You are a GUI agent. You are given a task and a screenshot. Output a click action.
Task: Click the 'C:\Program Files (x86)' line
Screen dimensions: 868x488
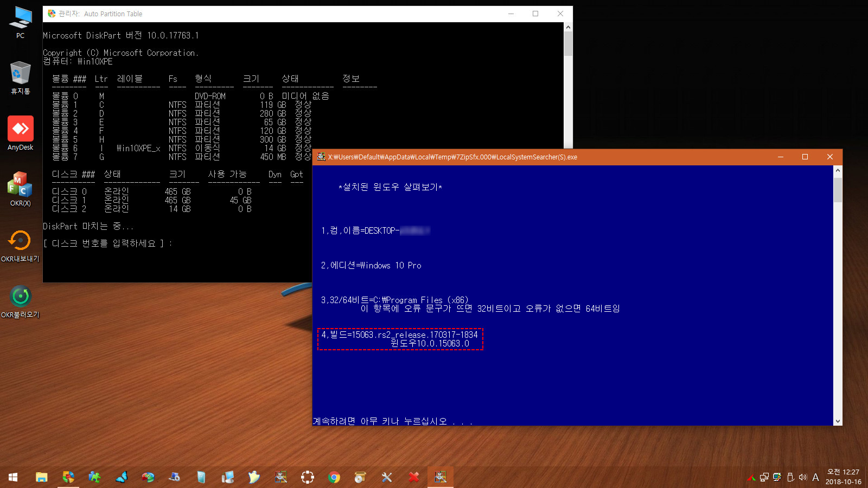(x=394, y=300)
